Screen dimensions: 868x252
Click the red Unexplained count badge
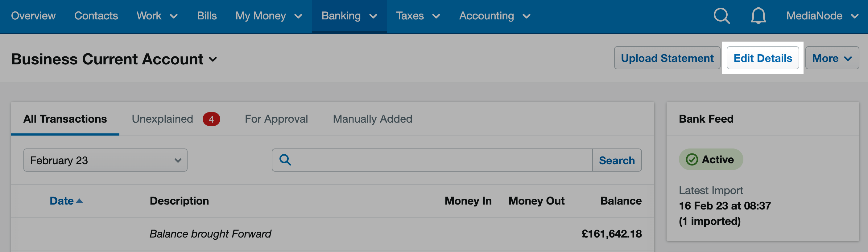click(x=211, y=119)
